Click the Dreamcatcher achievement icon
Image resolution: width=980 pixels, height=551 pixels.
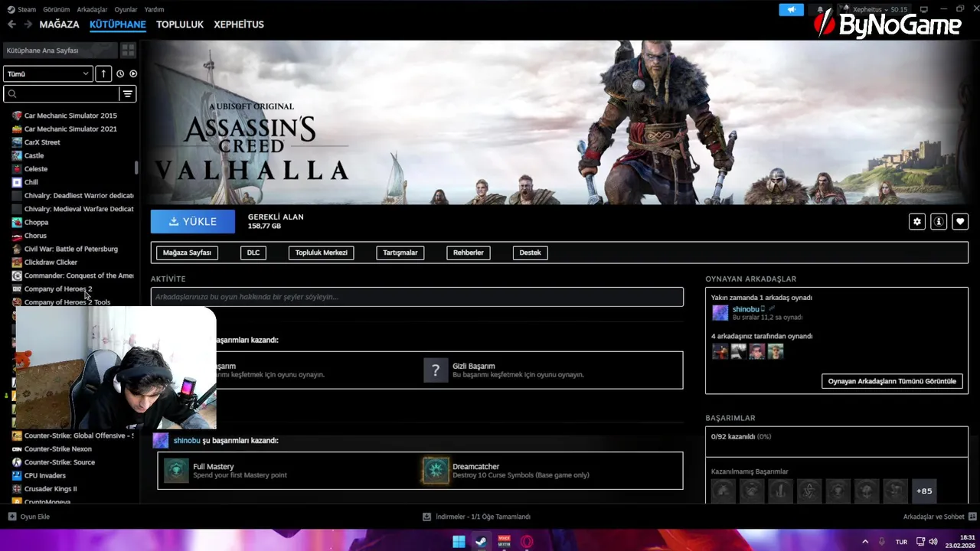[x=436, y=470]
